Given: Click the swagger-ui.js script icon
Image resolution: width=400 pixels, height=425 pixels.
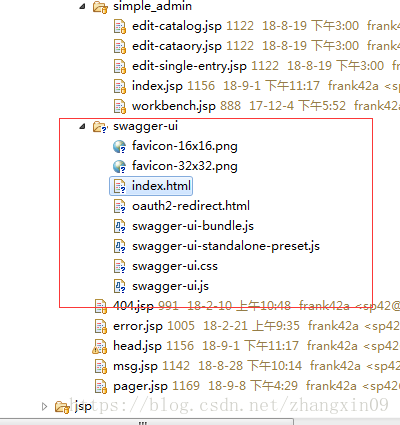Looking at the screenshot, I should click(x=120, y=286).
